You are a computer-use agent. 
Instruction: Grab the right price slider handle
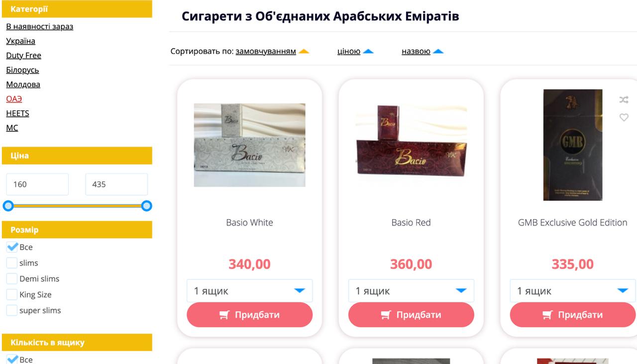(146, 206)
